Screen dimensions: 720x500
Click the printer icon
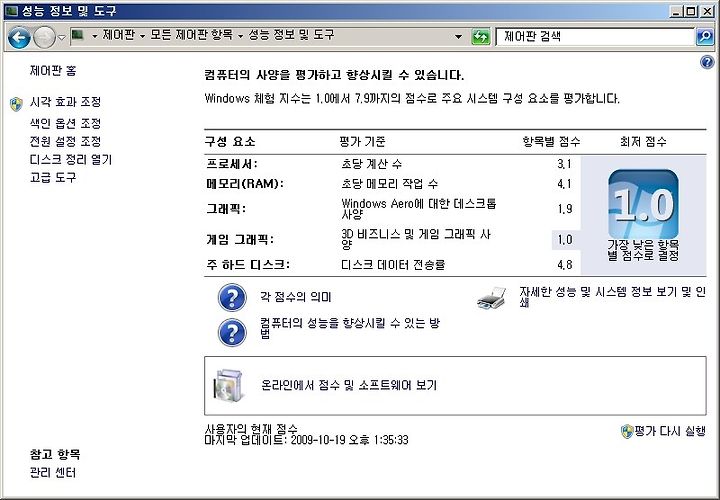[x=492, y=298]
